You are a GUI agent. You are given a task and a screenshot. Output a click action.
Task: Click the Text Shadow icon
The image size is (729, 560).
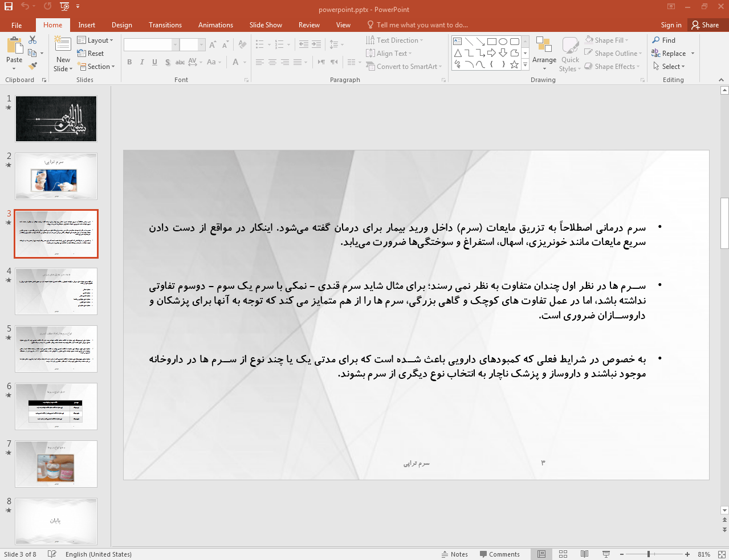point(168,62)
